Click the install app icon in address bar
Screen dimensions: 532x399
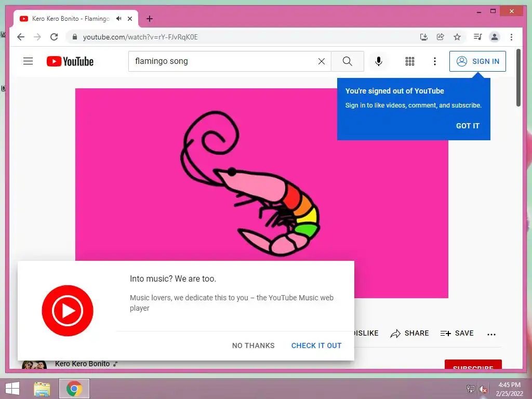coord(424,37)
